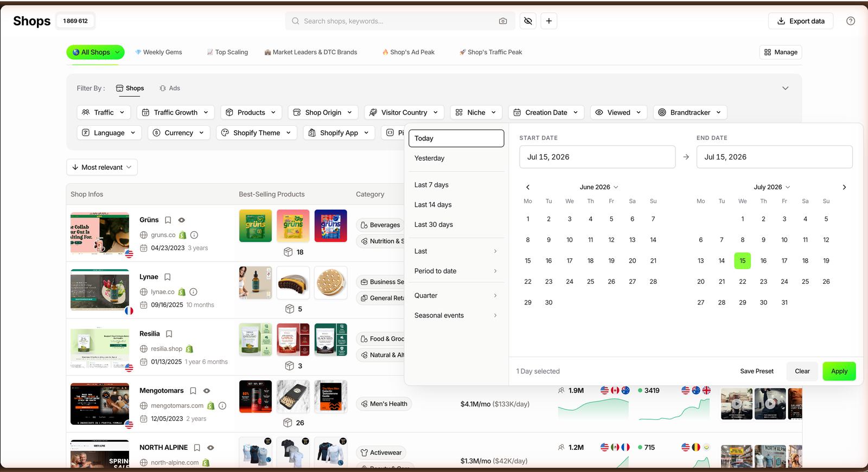
Task: Click the info icon next to mengotomars.com
Action: [x=222, y=406]
